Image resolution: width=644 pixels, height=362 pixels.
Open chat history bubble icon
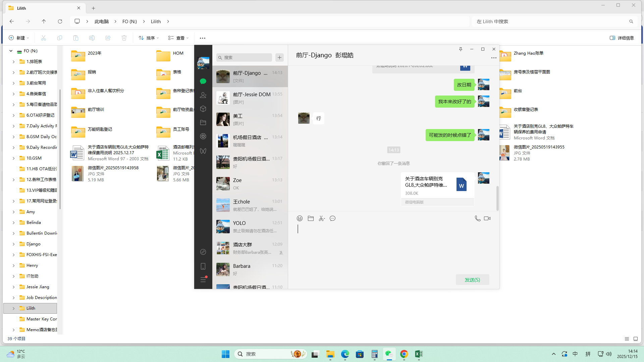point(332,219)
